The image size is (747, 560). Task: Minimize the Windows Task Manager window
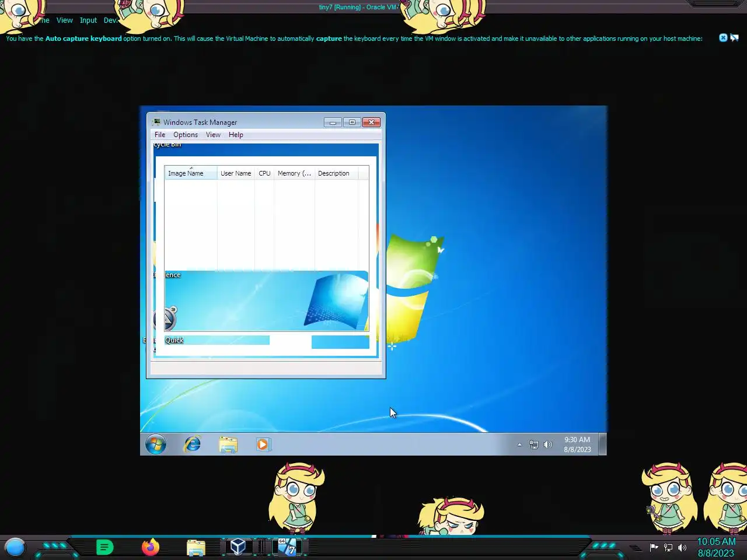pos(333,122)
